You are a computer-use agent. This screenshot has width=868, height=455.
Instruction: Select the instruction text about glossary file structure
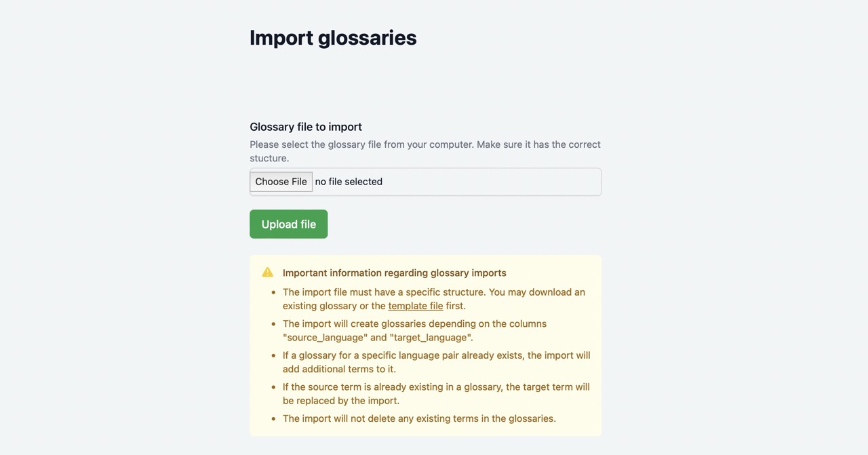pyautogui.click(x=425, y=151)
